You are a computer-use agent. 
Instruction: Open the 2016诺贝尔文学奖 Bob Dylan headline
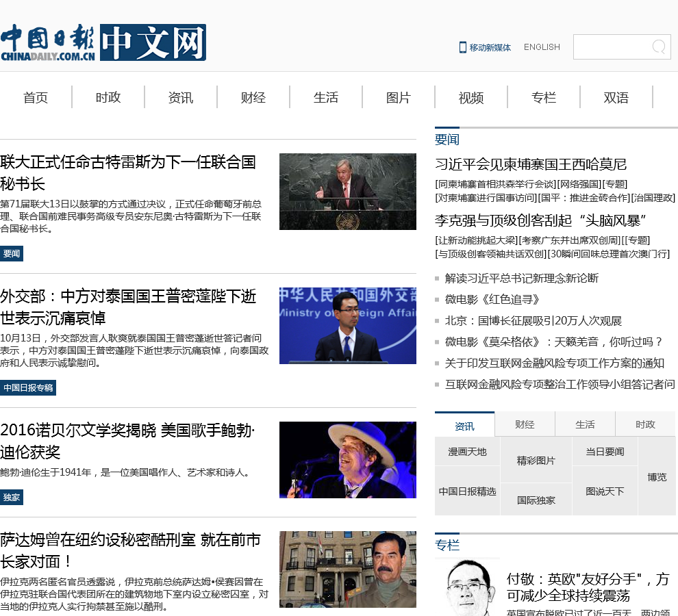pos(127,441)
